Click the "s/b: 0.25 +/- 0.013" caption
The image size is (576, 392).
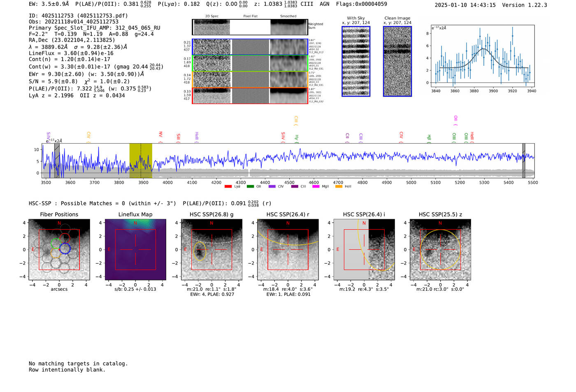[135, 289]
